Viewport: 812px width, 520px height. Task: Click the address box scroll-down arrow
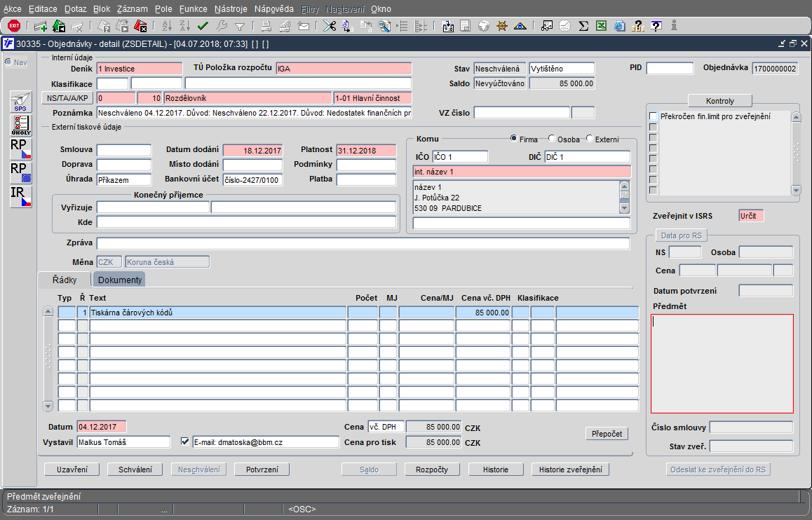(625, 209)
